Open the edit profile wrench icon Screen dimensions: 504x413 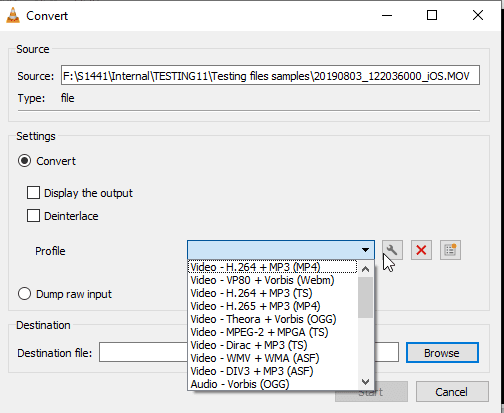pyautogui.click(x=392, y=250)
